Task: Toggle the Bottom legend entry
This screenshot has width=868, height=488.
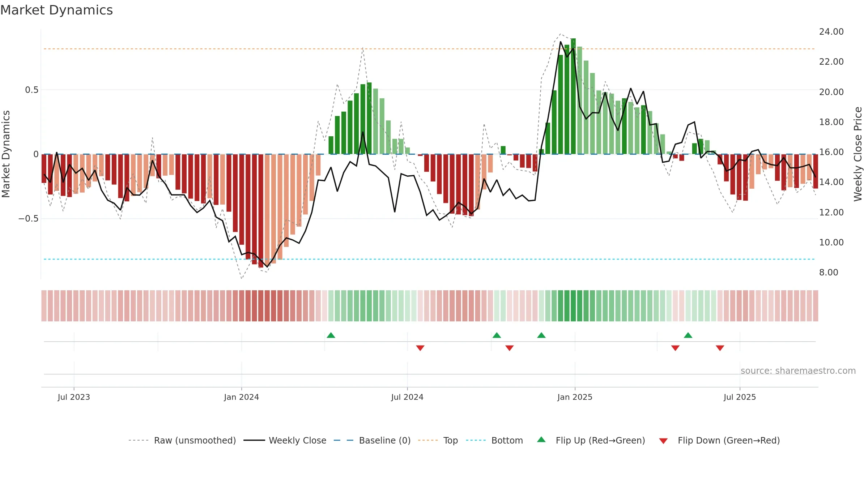Action: point(494,440)
